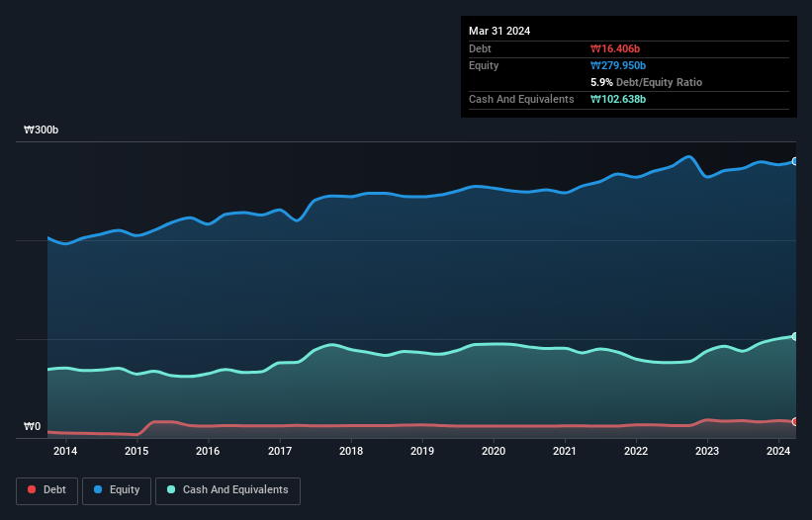The width and height of the screenshot is (812, 520).
Task: Toggle the Debt series legend button
Action: (46, 490)
